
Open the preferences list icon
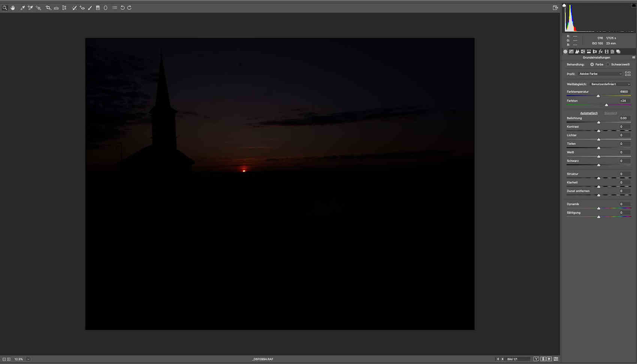[x=115, y=8]
